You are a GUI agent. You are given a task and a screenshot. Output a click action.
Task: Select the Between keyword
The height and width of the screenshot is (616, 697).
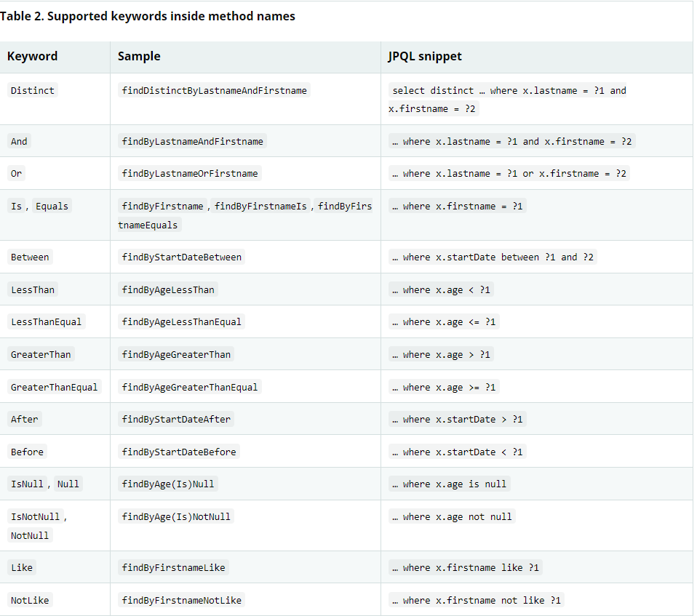pyautogui.click(x=30, y=257)
